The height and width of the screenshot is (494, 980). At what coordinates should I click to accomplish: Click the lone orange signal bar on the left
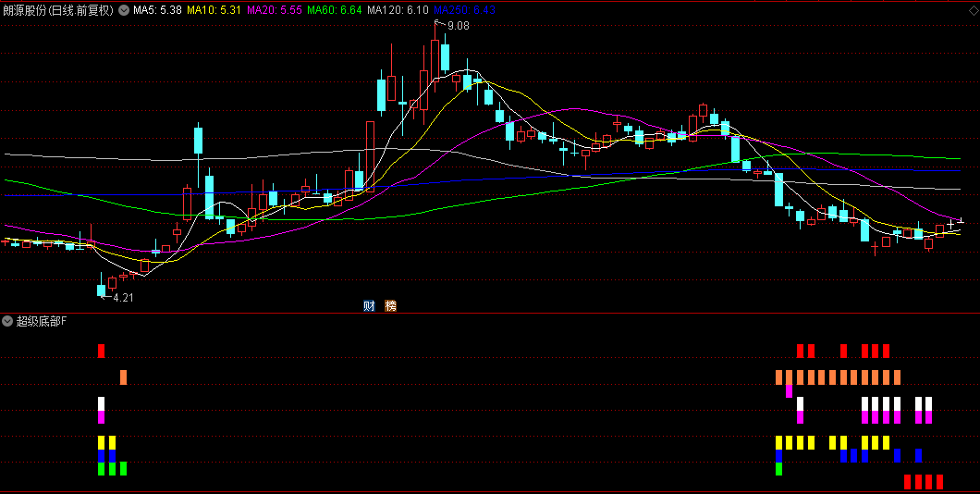pyautogui.click(x=123, y=377)
